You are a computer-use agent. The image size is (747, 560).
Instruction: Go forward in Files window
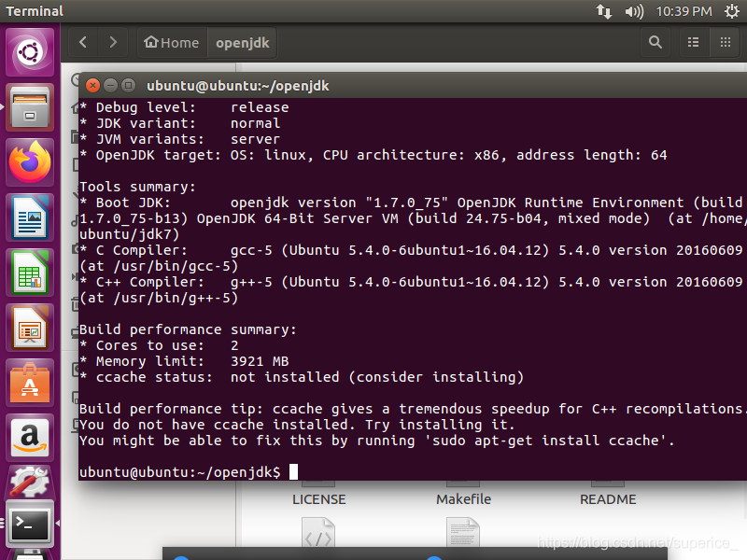(113, 42)
